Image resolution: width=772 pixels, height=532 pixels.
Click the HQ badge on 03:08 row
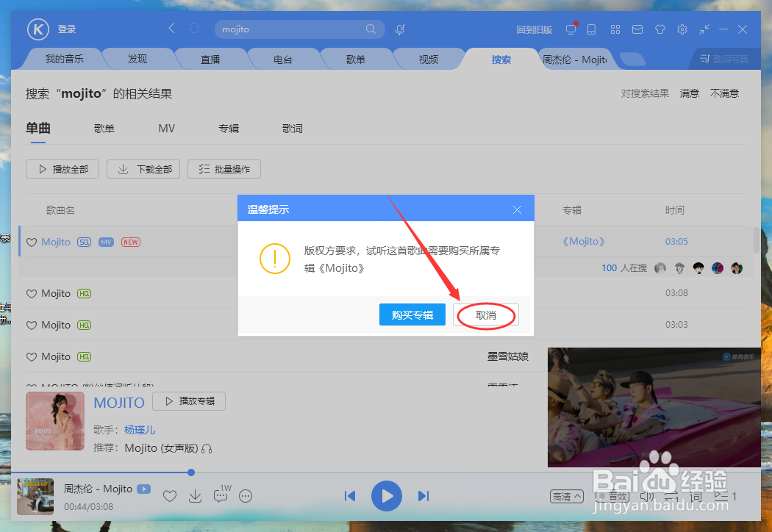point(85,294)
